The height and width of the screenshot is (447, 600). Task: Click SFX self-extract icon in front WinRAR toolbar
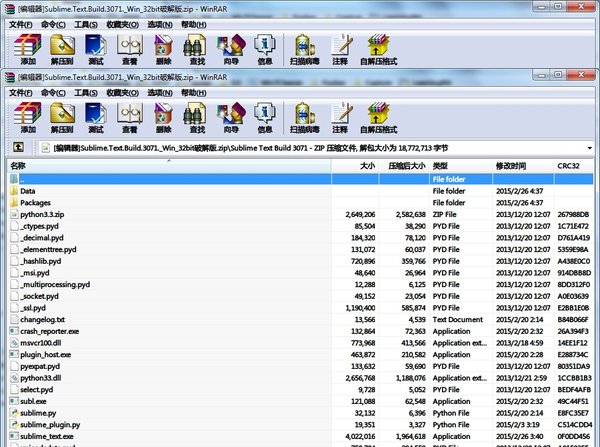(x=378, y=117)
